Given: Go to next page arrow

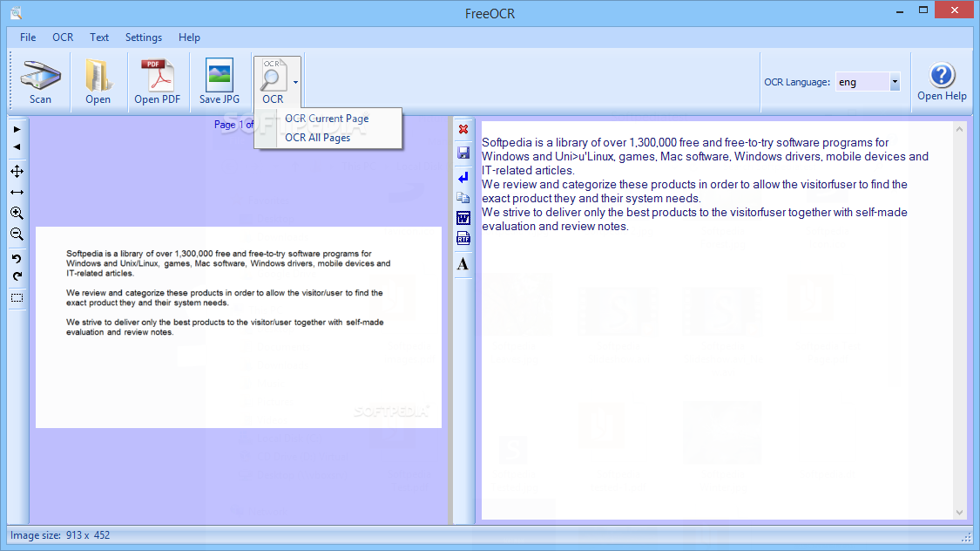Looking at the screenshot, I should click(x=17, y=129).
